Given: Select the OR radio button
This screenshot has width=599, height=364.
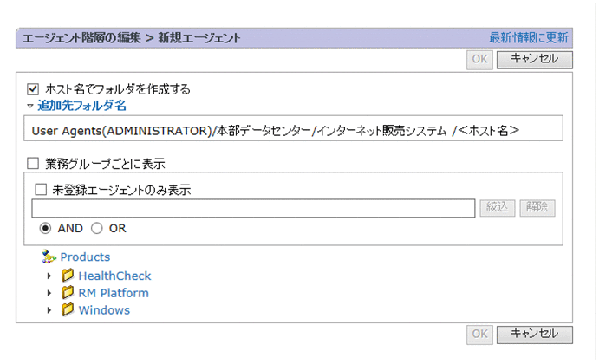Looking at the screenshot, I should pos(96,229).
